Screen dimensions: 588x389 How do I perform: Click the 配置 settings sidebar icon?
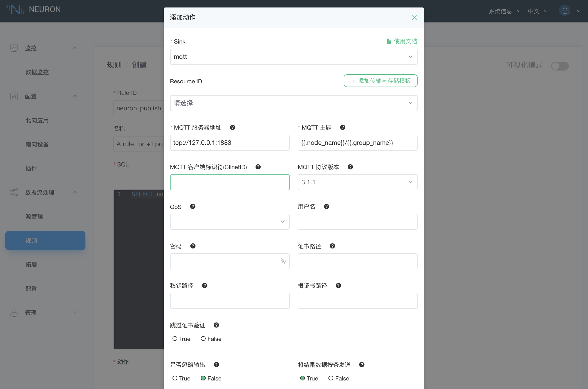point(14,96)
